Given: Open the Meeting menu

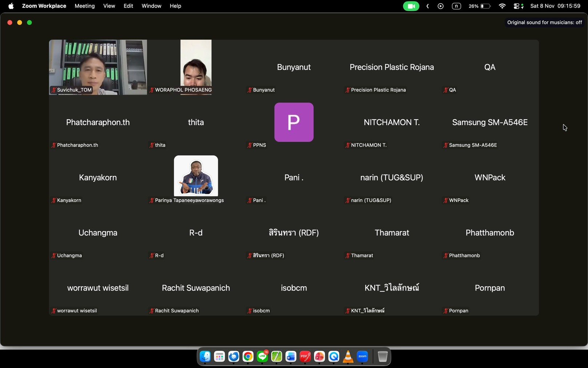Looking at the screenshot, I should 85,6.
